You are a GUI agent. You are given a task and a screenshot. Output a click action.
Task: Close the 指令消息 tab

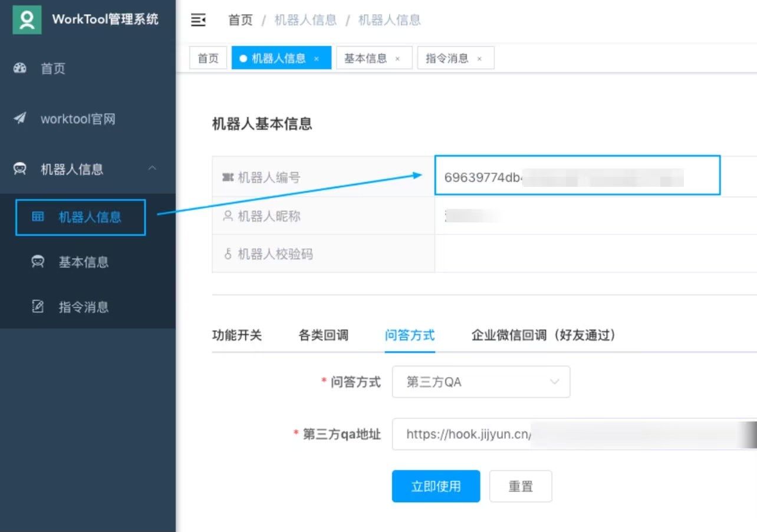point(479,58)
